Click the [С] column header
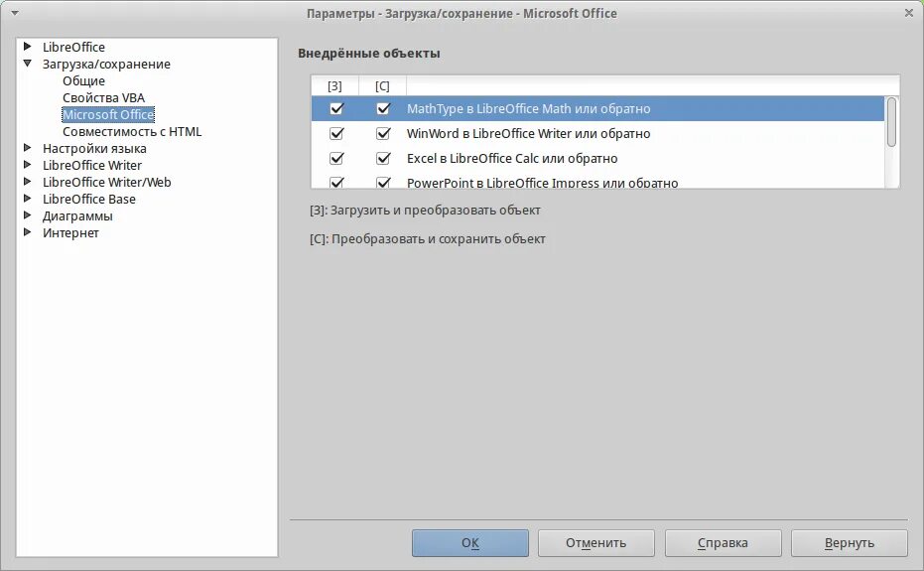The height and width of the screenshot is (571, 924). point(382,86)
